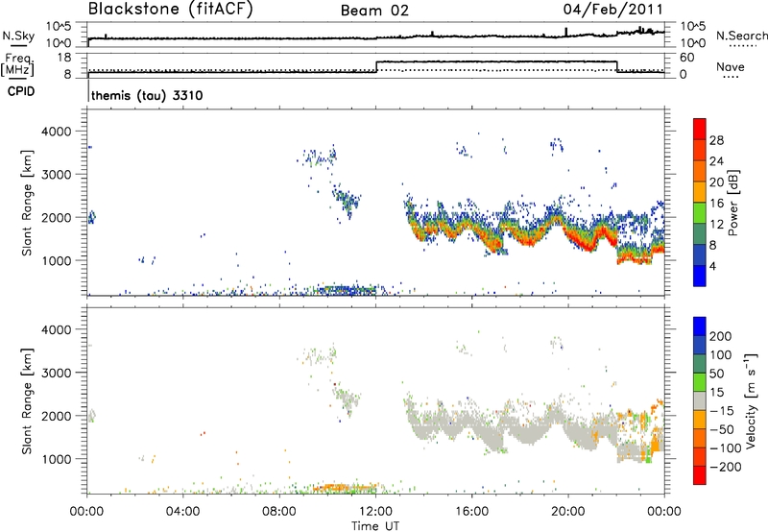Click the '28' Power colorbar tick

[x=716, y=140]
